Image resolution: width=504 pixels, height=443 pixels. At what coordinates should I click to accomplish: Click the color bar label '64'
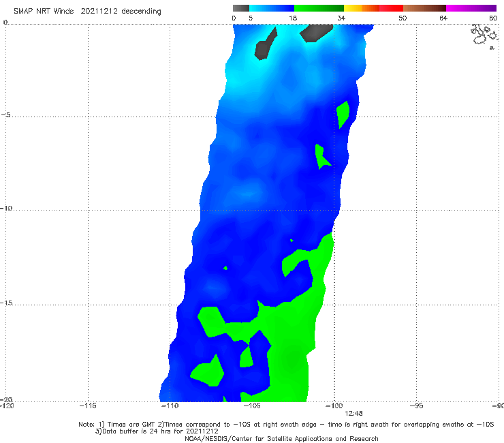(x=443, y=18)
